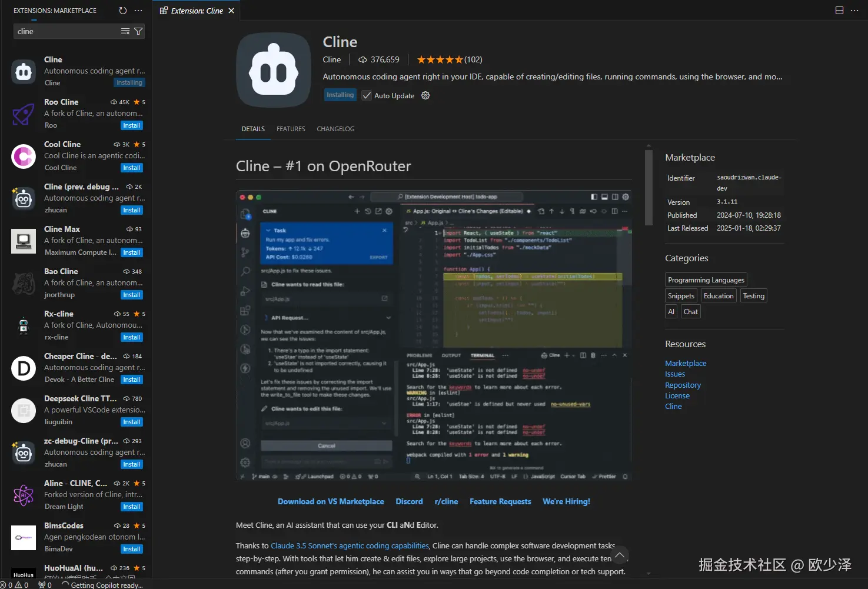
Task: Click the Deepseek Cline TT icon
Action: pyautogui.click(x=24, y=411)
